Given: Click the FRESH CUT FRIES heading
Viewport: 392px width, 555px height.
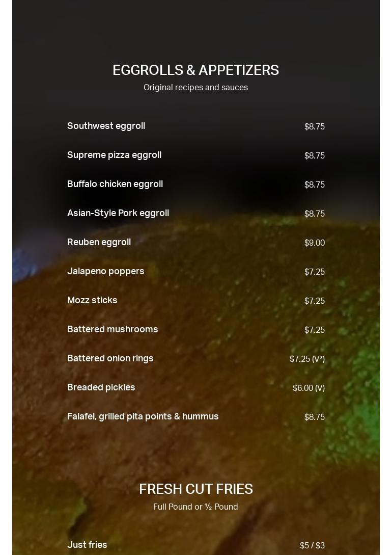Looking at the screenshot, I should (196, 489).
